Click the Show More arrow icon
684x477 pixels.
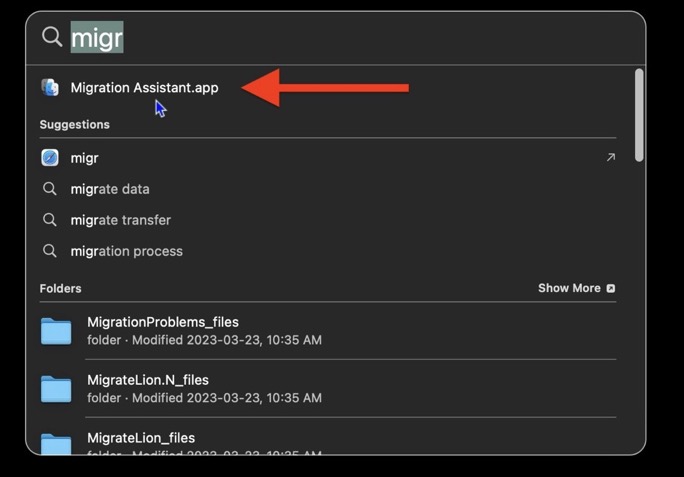(x=611, y=288)
